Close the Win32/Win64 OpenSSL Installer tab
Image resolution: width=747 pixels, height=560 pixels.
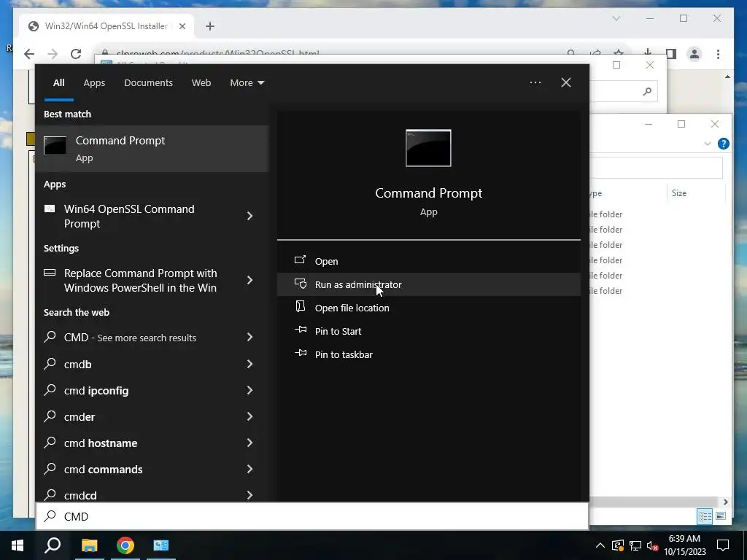pos(182,26)
